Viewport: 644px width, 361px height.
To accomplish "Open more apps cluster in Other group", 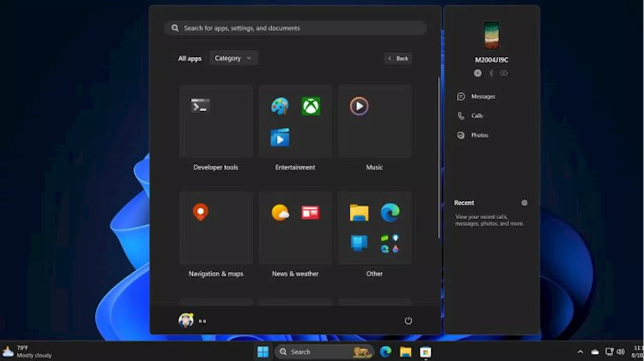I will tap(390, 243).
